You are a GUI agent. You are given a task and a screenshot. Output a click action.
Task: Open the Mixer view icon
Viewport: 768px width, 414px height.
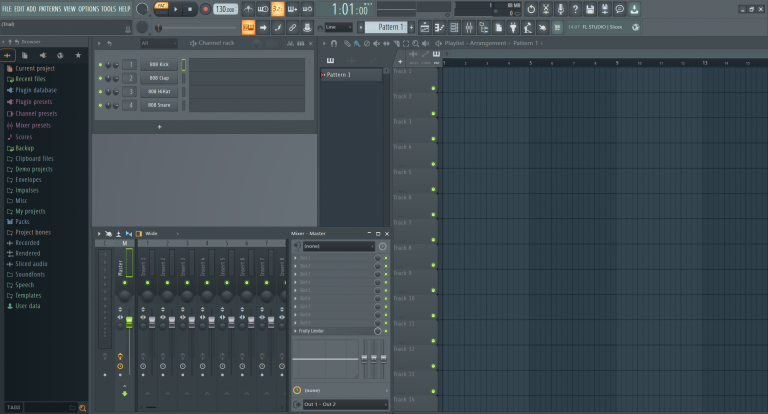click(x=469, y=27)
